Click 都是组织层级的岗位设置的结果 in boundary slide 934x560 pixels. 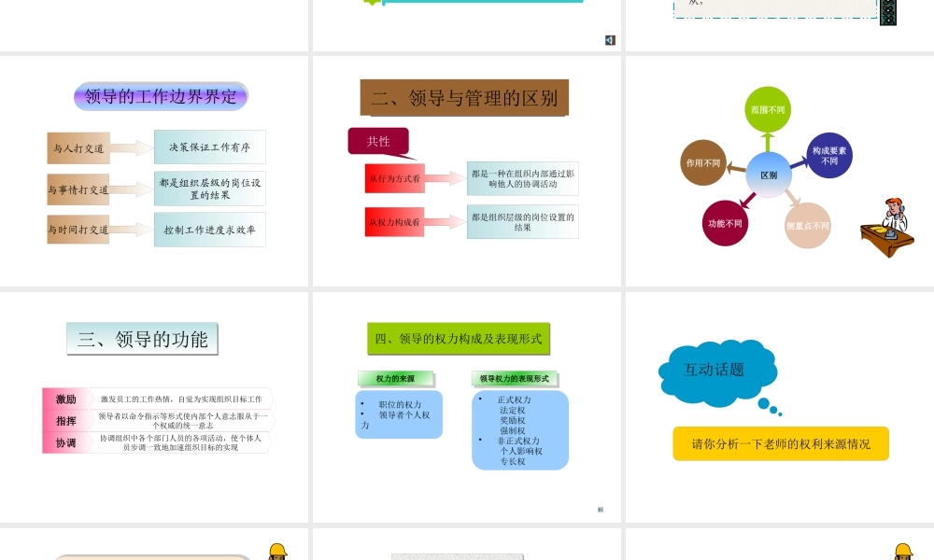pos(209,189)
